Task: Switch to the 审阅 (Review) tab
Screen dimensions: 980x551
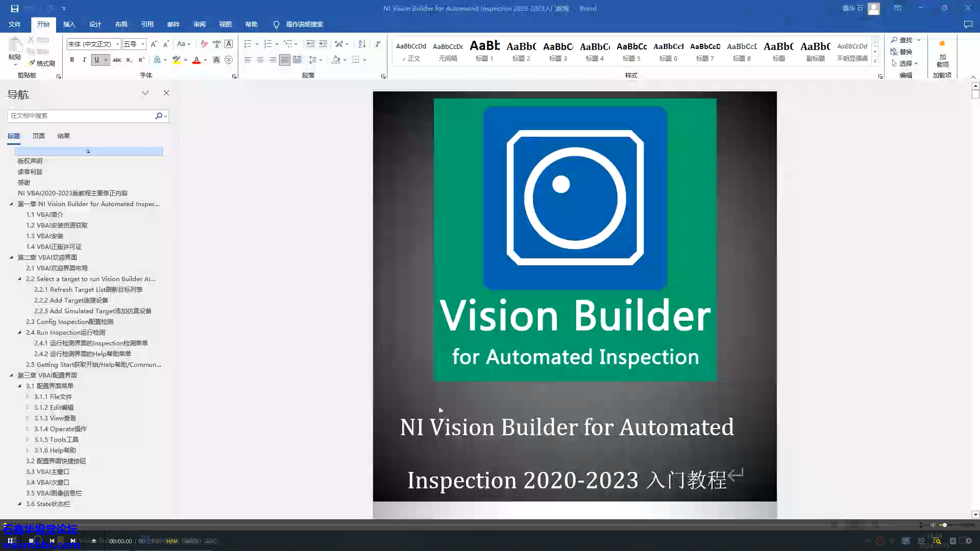Action: coord(199,24)
